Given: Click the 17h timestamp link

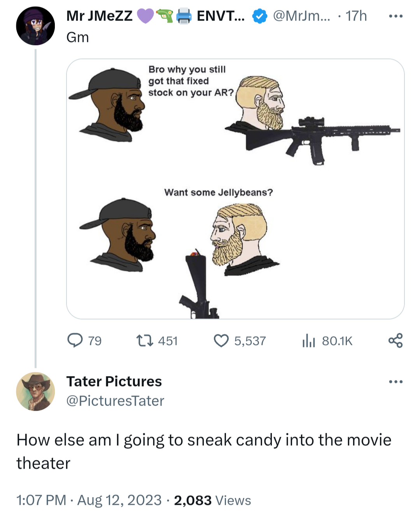Looking at the screenshot, I should click(356, 16).
